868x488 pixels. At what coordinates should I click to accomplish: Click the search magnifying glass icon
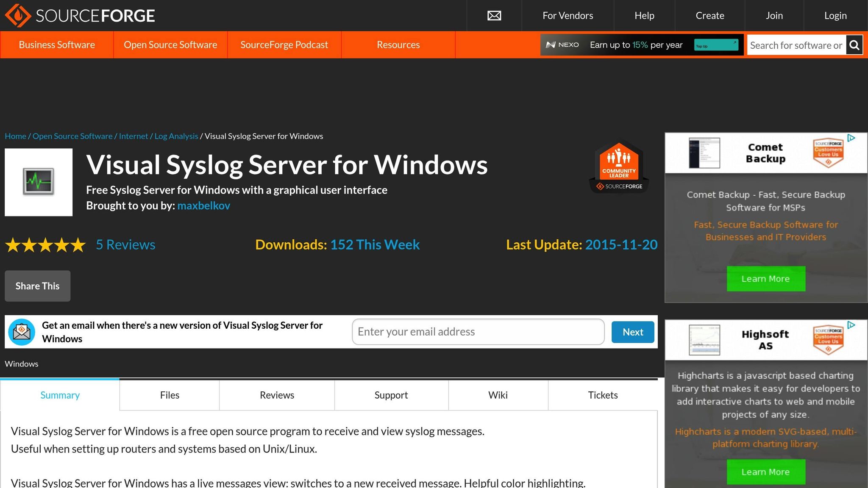[854, 44]
